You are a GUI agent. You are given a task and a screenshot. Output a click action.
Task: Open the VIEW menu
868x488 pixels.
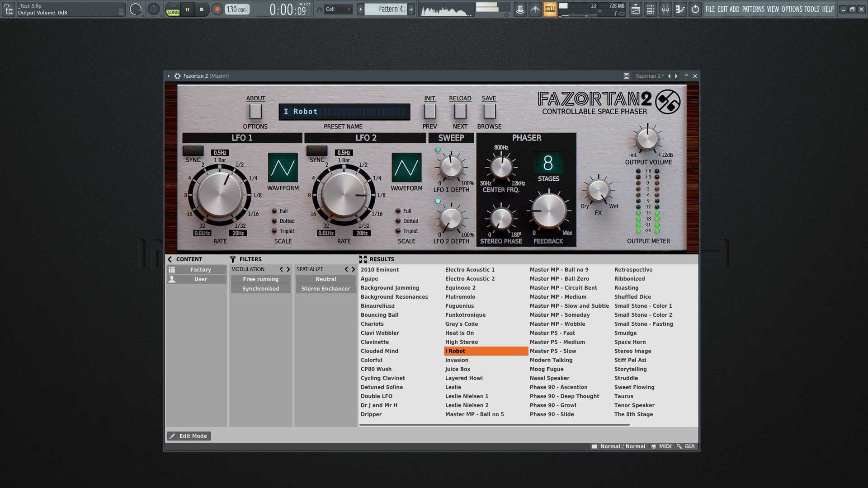tap(773, 9)
